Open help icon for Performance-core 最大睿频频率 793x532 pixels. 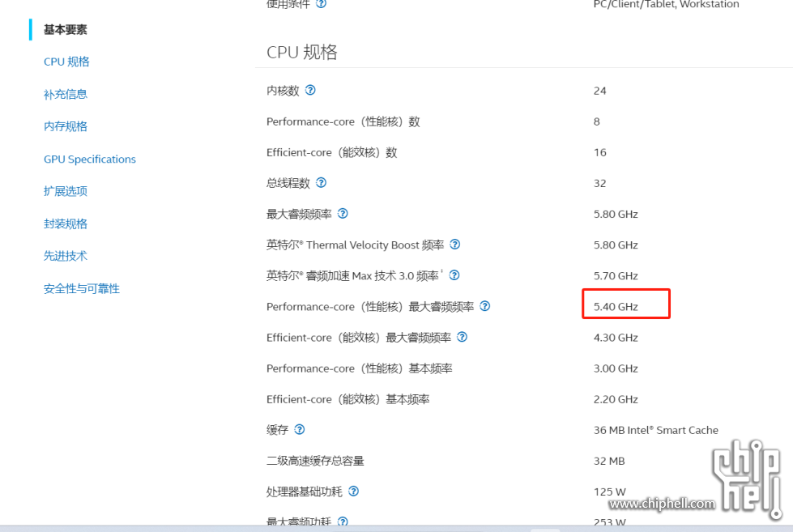485,306
